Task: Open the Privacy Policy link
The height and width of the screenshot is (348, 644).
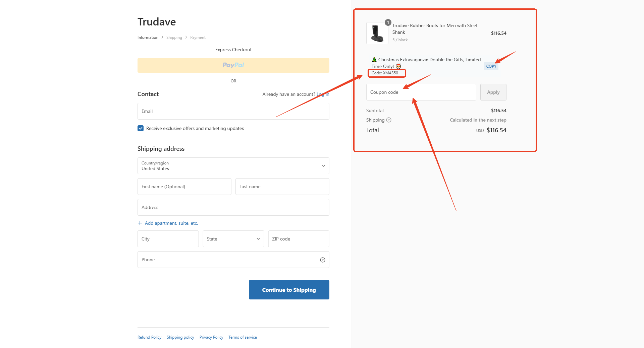Action: coord(211,337)
